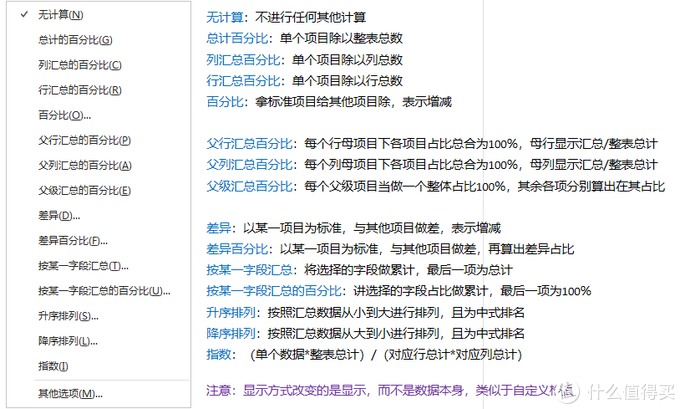Click the blue 行汇总百分比 explanation label
Viewport: 680px width, 409px height.
tap(243, 81)
